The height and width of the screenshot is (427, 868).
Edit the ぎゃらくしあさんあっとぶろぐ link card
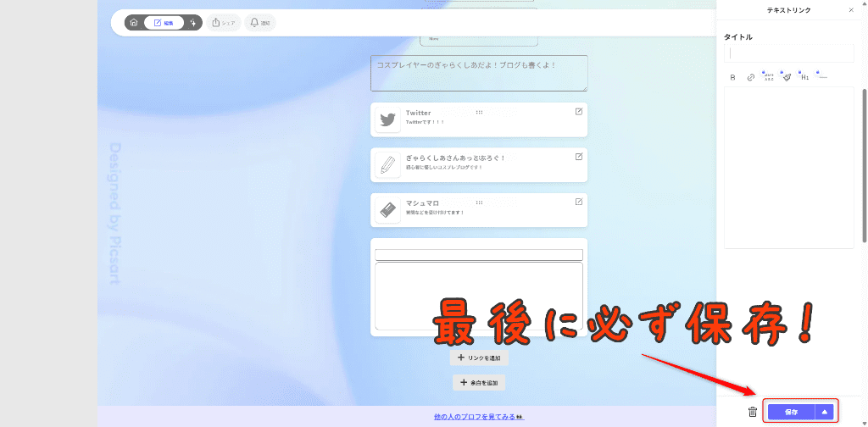pyautogui.click(x=579, y=157)
